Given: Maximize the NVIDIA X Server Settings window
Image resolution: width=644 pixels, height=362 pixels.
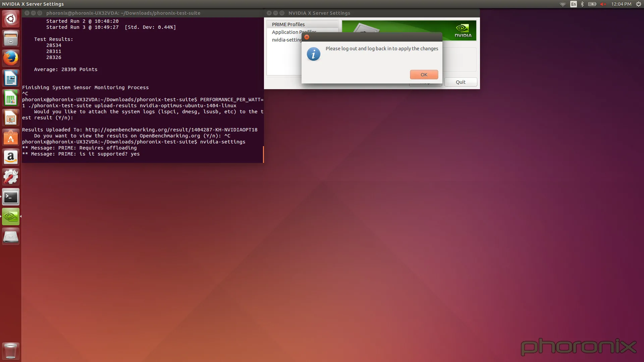Looking at the screenshot, I should tap(282, 13).
